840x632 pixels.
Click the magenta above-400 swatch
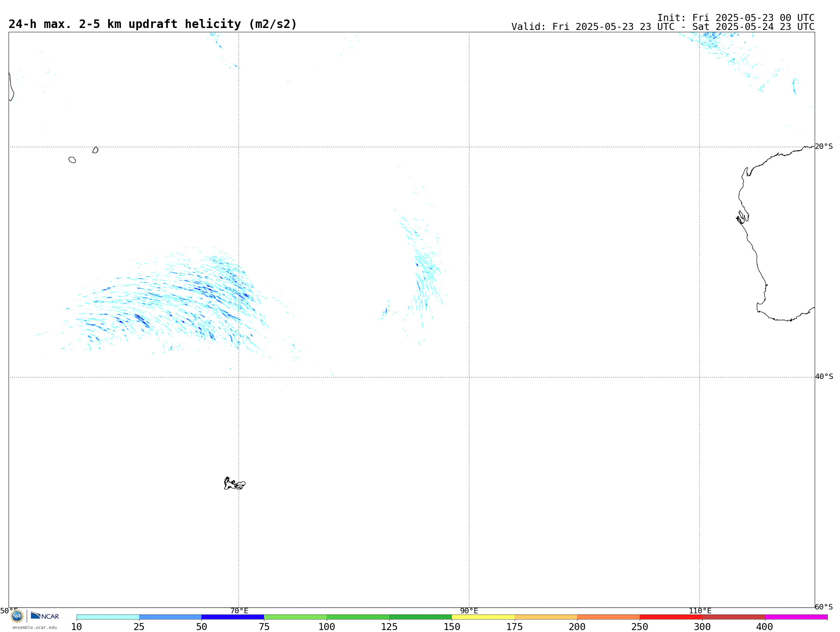coord(796,617)
